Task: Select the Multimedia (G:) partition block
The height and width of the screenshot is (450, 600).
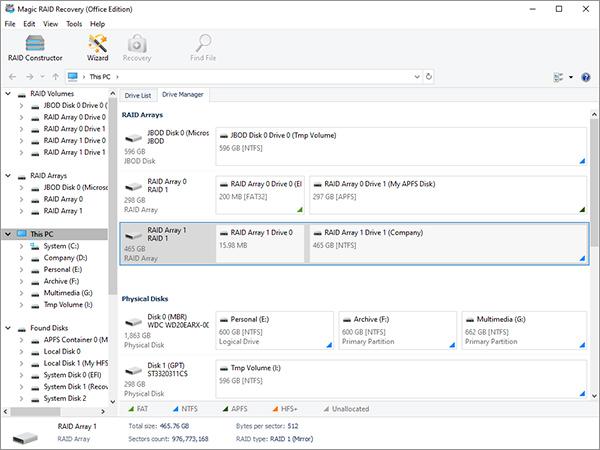Action: (x=524, y=331)
